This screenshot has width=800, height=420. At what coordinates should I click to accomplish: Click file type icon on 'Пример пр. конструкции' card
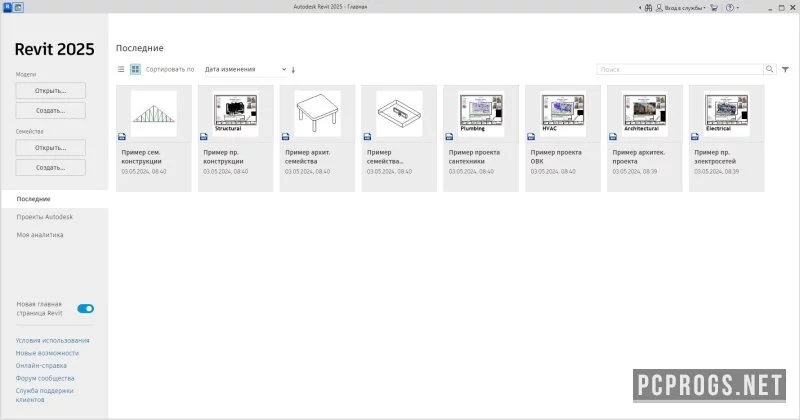pos(204,137)
